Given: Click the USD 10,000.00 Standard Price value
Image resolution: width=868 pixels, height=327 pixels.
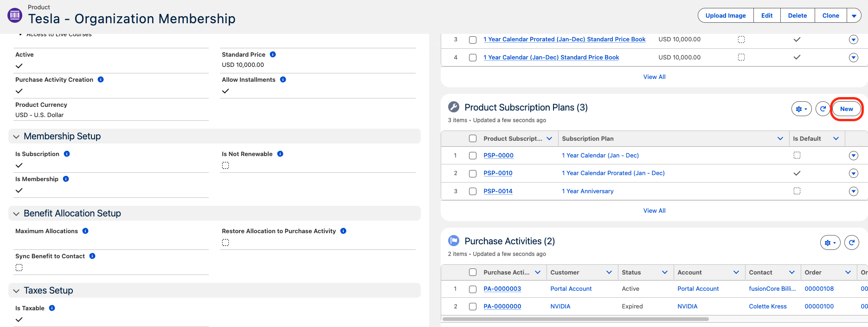Looking at the screenshot, I should pyautogui.click(x=243, y=65).
